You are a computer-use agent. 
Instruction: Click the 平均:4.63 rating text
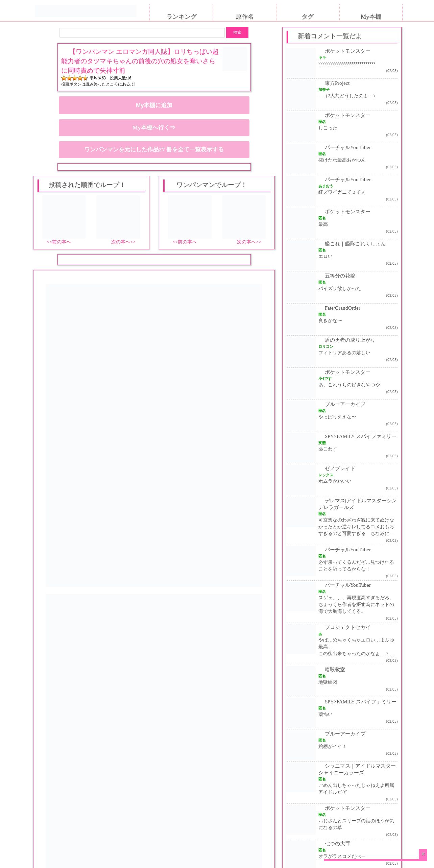pos(98,78)
